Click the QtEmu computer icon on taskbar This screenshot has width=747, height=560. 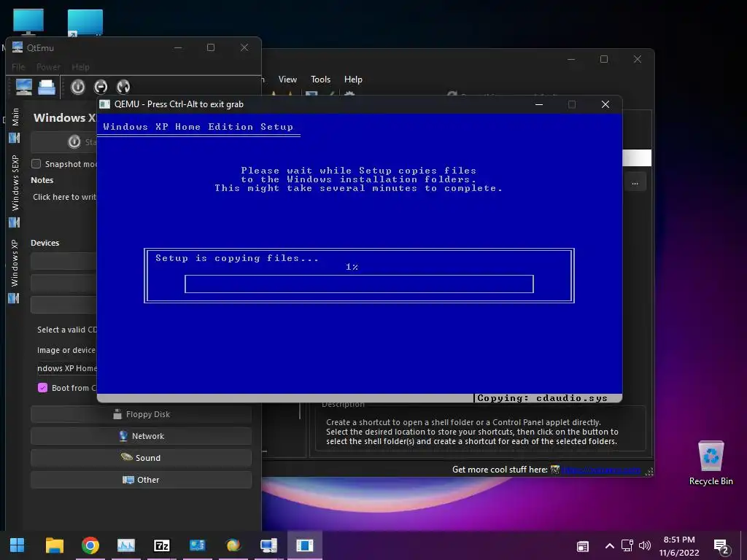(268, 545)
